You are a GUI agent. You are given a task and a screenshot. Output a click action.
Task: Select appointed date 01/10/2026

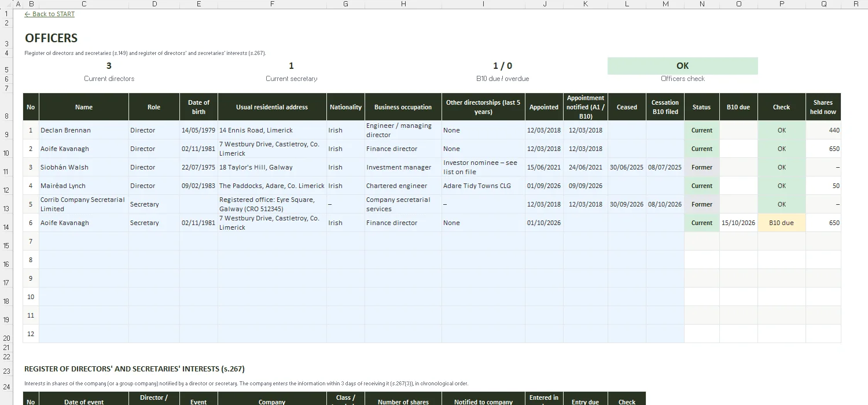click(x=544, y=223)
